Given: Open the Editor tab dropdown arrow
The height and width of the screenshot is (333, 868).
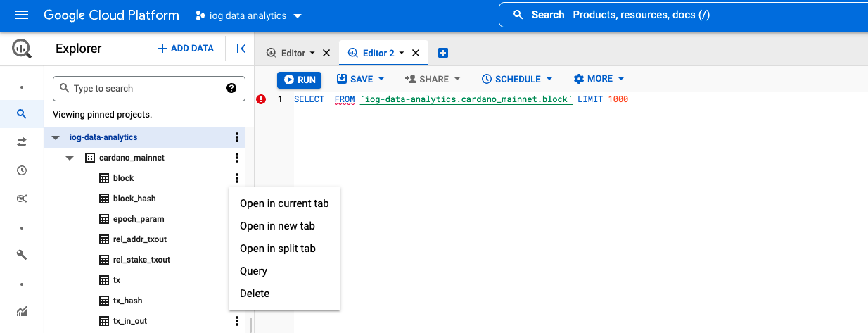Looking at the screenshot, I should point(312,53).
